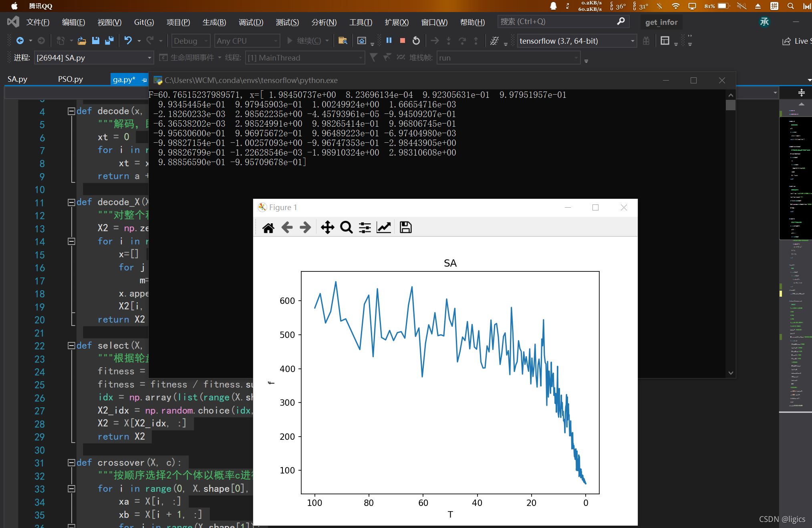This screenshot has width=812, height=528.
Task: Open the 调试(D) menu
Action: [251, 22]
